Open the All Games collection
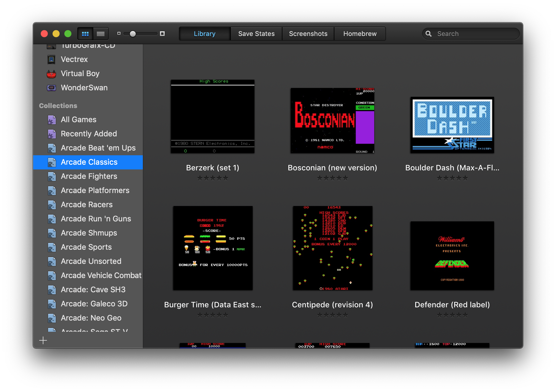Screen dimensions: 556x392 click(78, 120)
